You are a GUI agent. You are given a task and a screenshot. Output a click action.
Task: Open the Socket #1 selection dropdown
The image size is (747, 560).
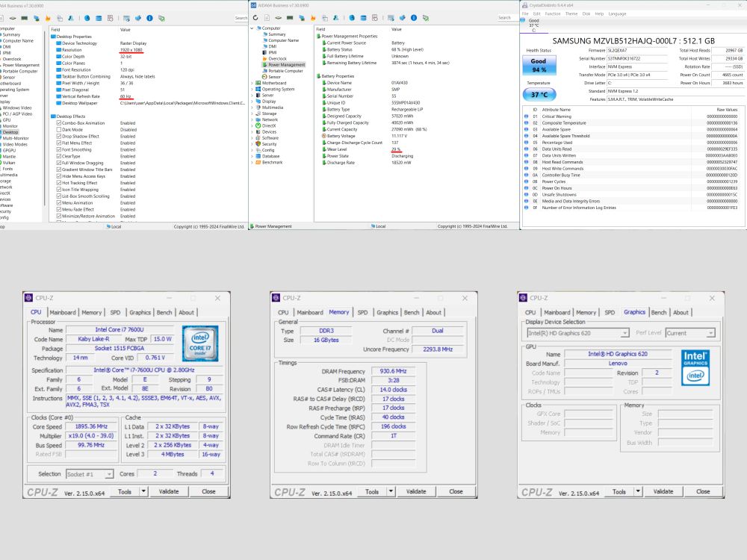(89, 474)
